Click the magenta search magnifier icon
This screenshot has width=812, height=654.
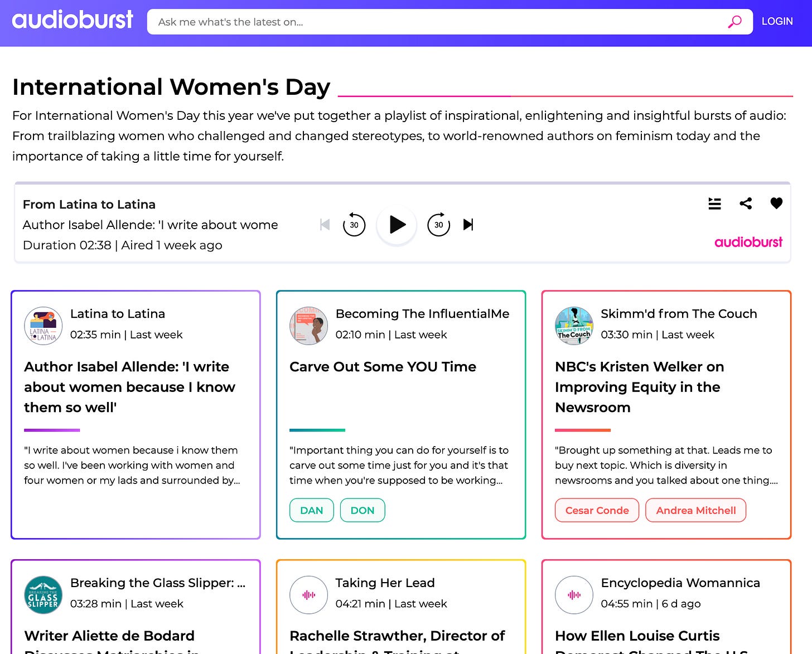735,22
